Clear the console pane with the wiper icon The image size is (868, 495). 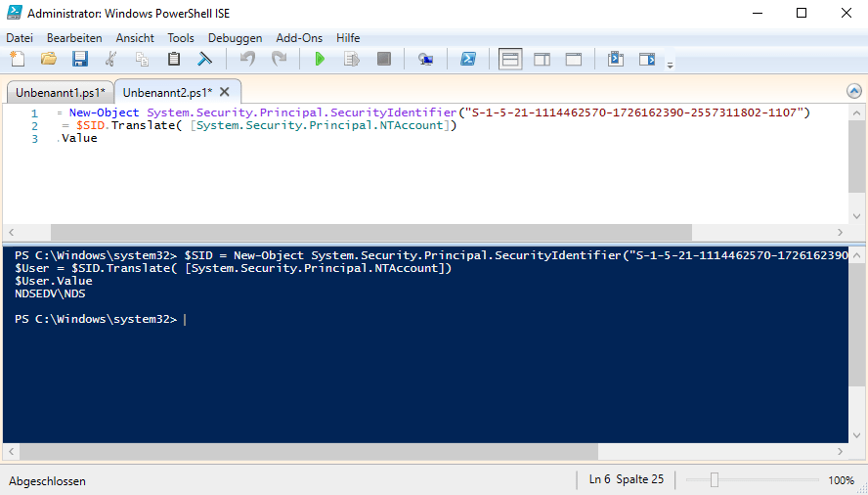click(x=204, y=59)
